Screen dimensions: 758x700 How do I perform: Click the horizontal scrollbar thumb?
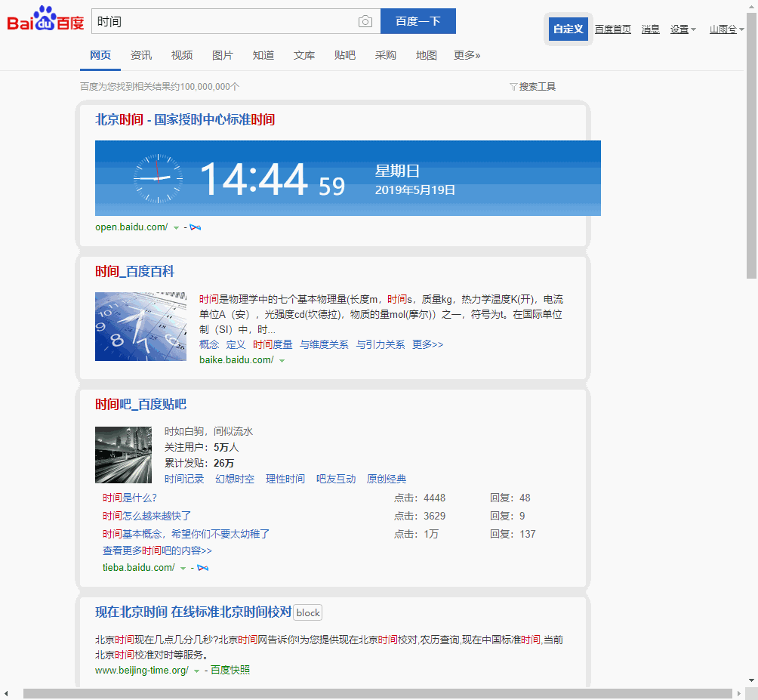pos(377,694)
